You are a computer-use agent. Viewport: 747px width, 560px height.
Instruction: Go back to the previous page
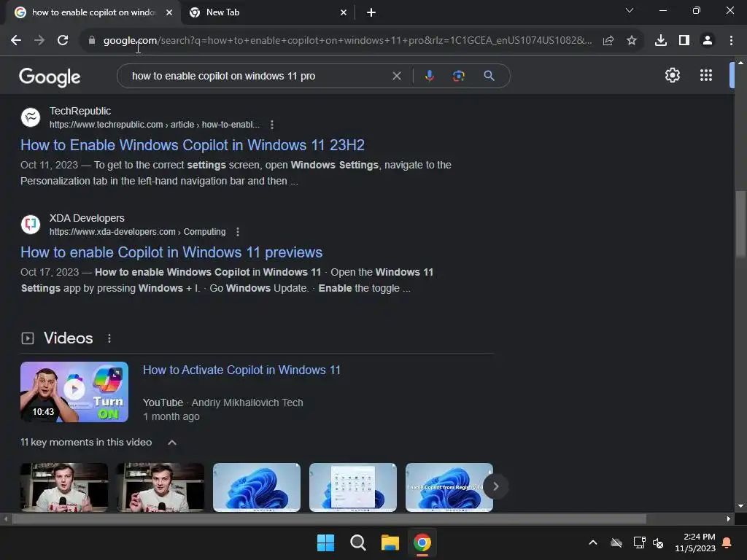click(x=16, y=41)
